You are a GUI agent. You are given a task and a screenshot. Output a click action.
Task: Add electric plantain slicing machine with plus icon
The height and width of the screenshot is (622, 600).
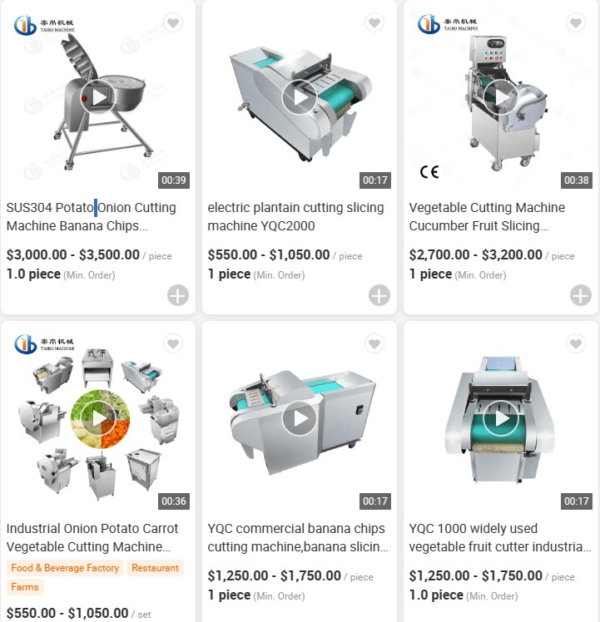coord(379,296)
